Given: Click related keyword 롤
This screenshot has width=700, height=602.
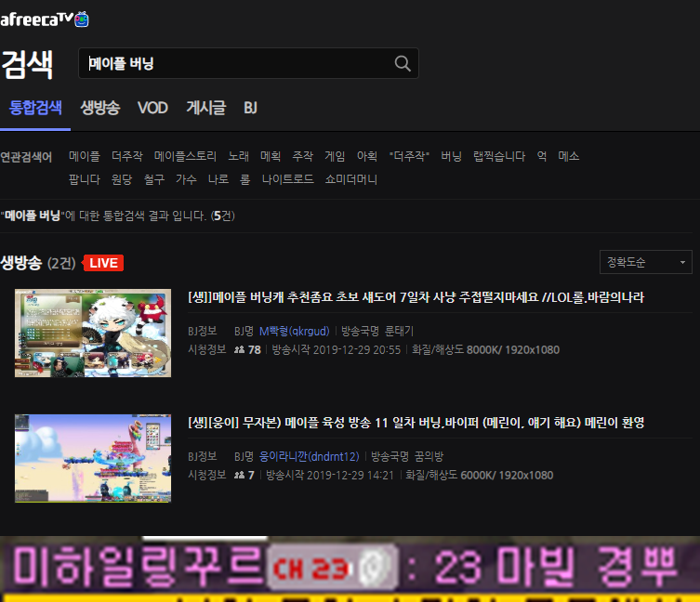Looking at the screenshot, I should [245, 179].
